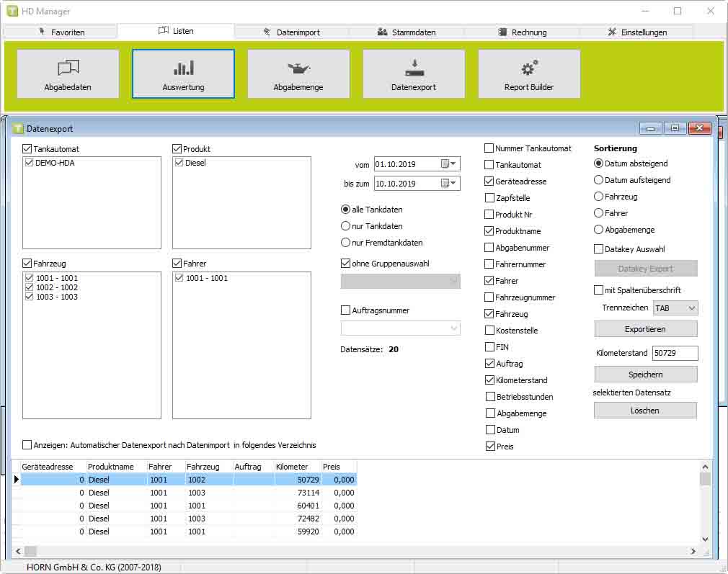
Task: Expand the 'vom' date dropdown arrow
Action: 454,164
